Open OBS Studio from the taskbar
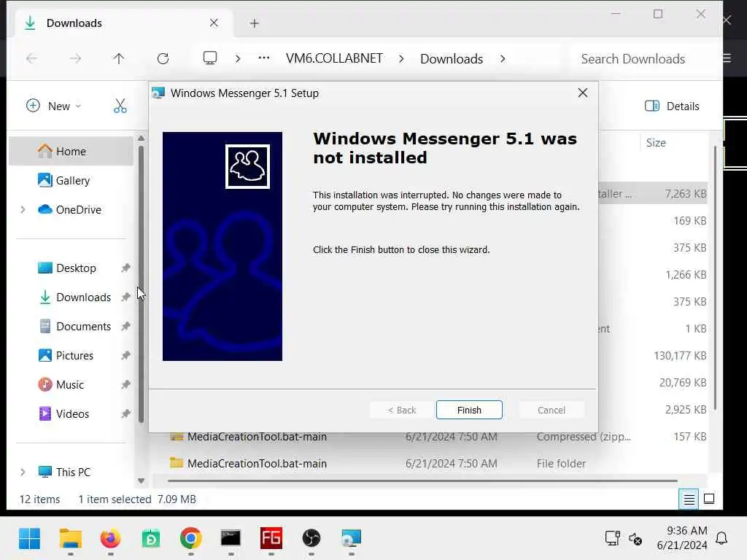The width and height of the screenshot is (747, 560). pos(311,539)
